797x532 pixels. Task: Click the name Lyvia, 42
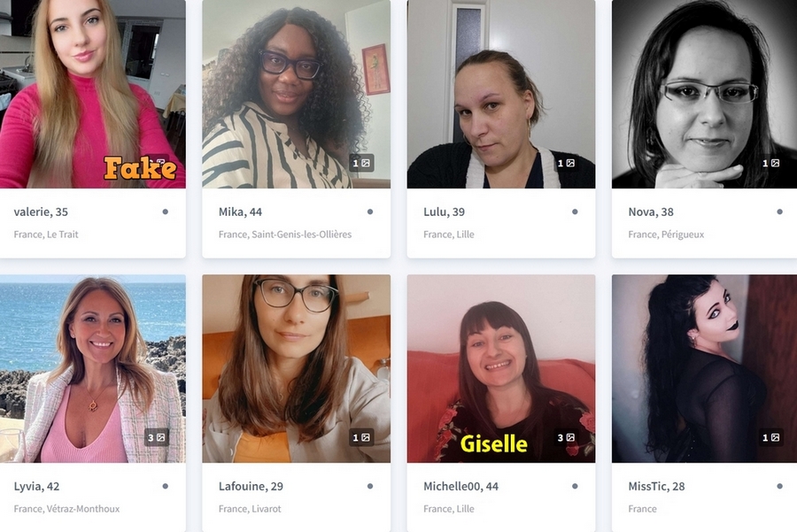36,486
